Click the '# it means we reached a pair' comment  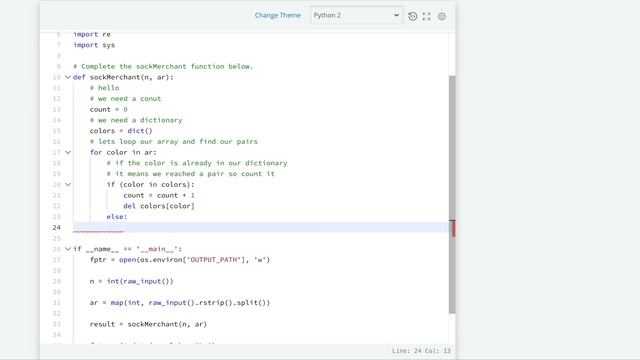coord(191,173)
